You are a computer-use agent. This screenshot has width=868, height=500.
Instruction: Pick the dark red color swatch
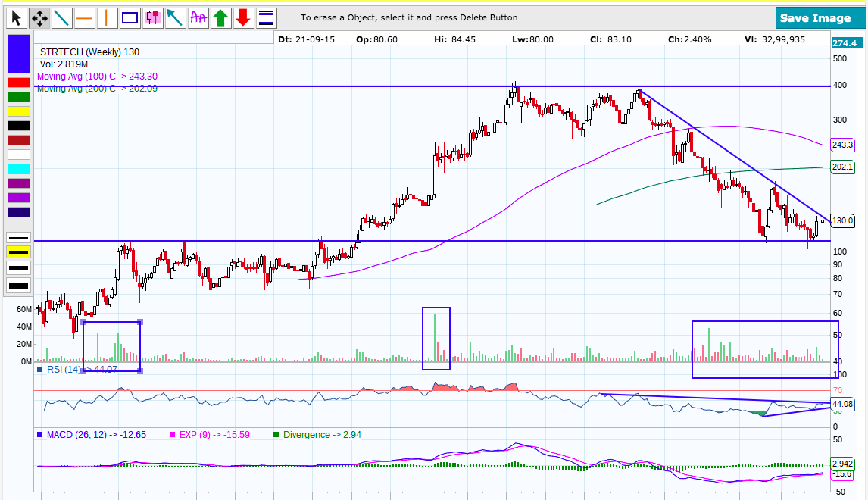(19, 140)
